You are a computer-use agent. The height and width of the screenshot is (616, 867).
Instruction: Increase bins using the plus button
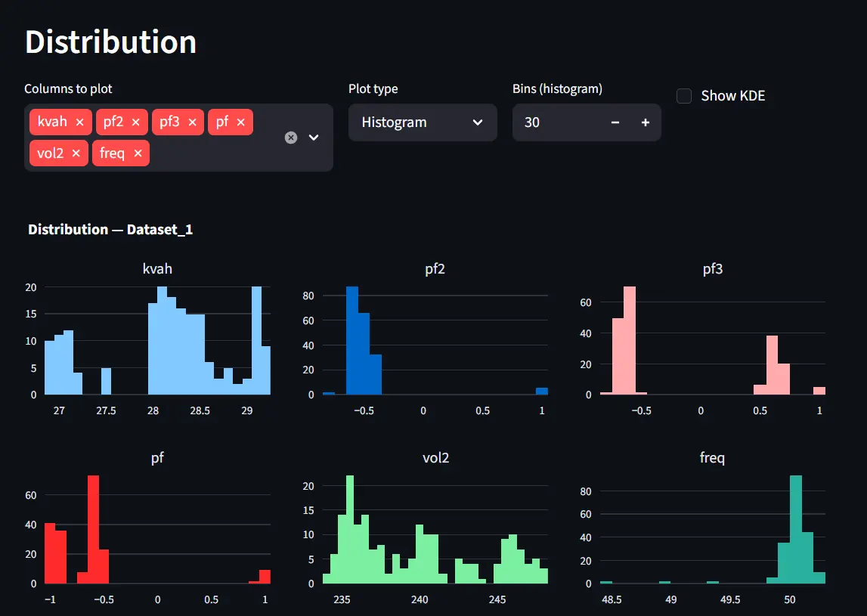[643, 122]
